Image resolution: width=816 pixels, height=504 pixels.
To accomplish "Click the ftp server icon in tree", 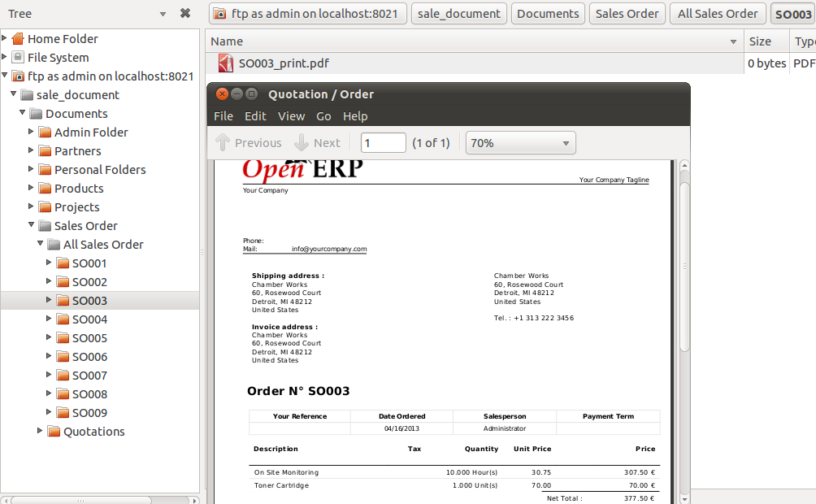I will [18, 76].
